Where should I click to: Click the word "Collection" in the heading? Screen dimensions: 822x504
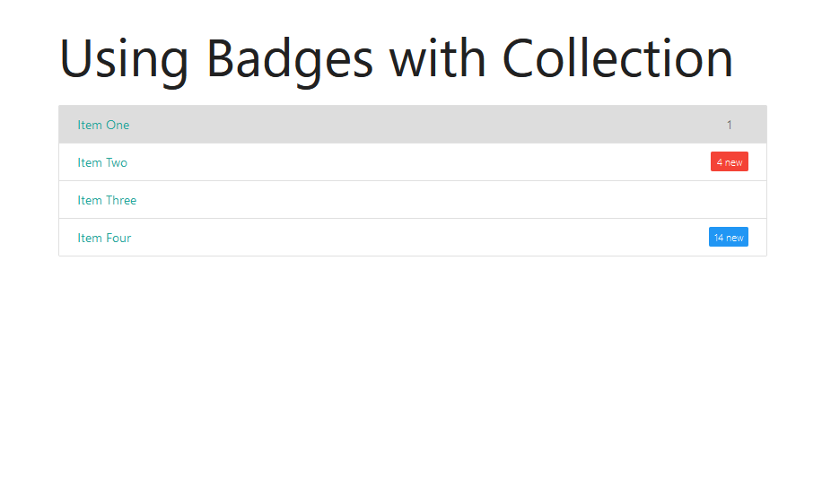pos(617,59)
